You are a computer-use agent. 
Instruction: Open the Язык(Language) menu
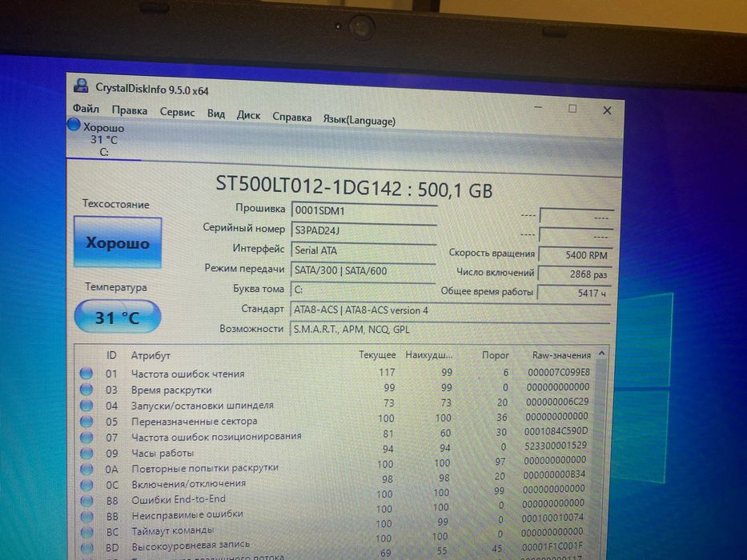tap(359, 120)
